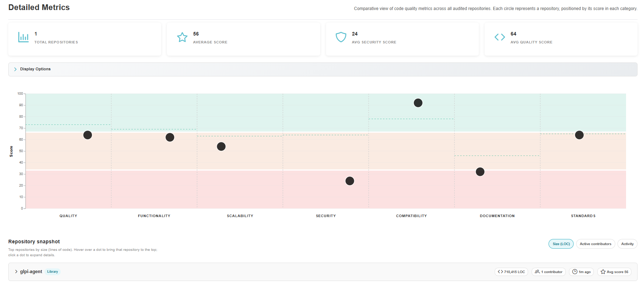Screen dimensions: 644x286
Task: Click the repository dot in the Documentation column
Action: pyautogui.click(x=480, y=172)
